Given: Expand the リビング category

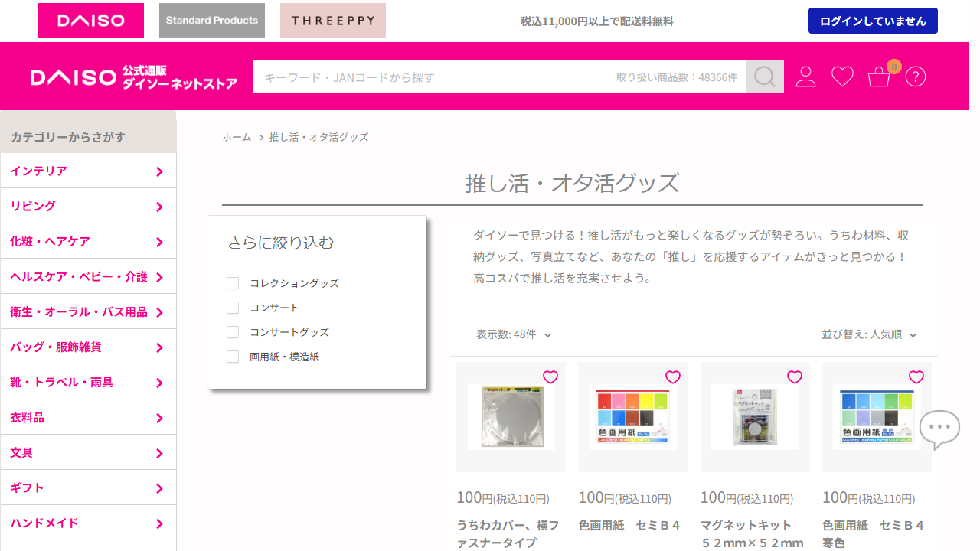Looking at the screenshot, I should [88, 206].
